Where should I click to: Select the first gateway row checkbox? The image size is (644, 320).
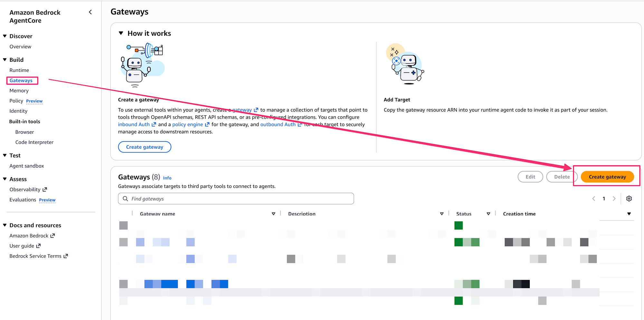123,225
